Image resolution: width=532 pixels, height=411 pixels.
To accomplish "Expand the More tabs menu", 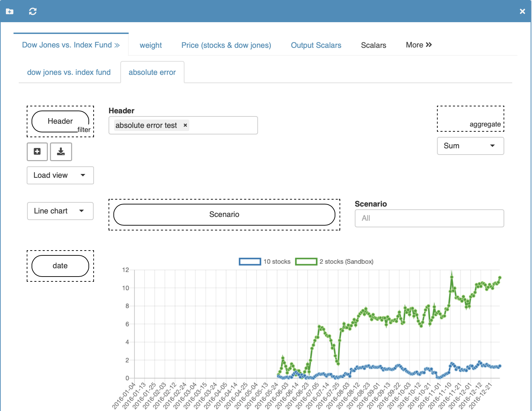I will 419,45.
